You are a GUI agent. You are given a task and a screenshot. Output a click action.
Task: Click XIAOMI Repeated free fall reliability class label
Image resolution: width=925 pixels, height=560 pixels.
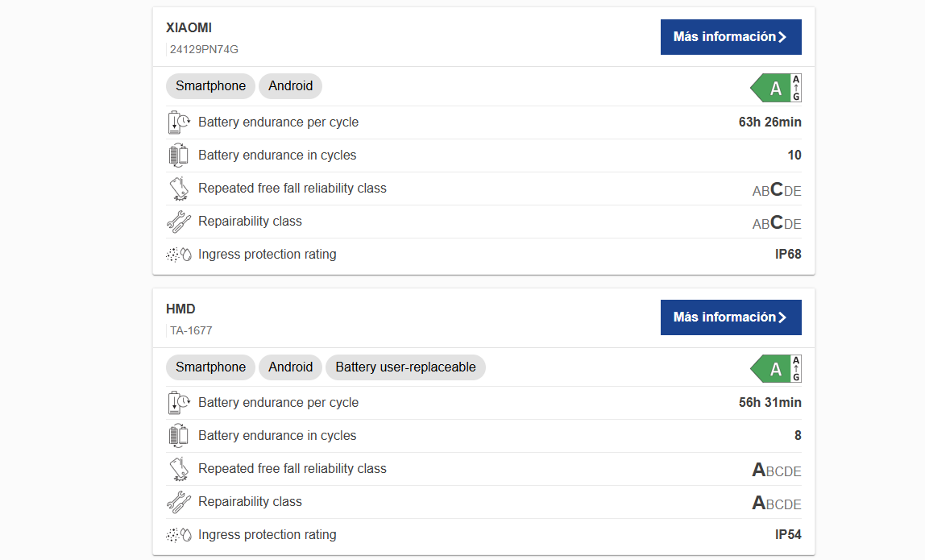click(x=292, y=189)
